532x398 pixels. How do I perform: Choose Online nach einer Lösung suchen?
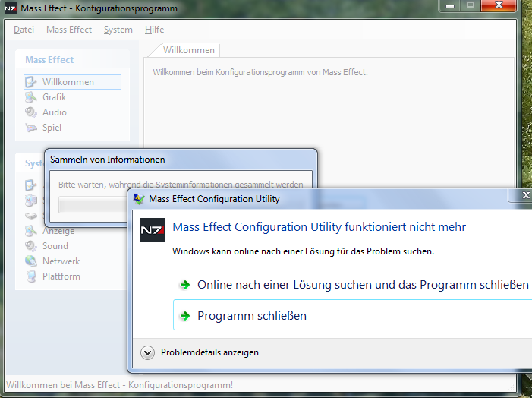coord(363,285)
